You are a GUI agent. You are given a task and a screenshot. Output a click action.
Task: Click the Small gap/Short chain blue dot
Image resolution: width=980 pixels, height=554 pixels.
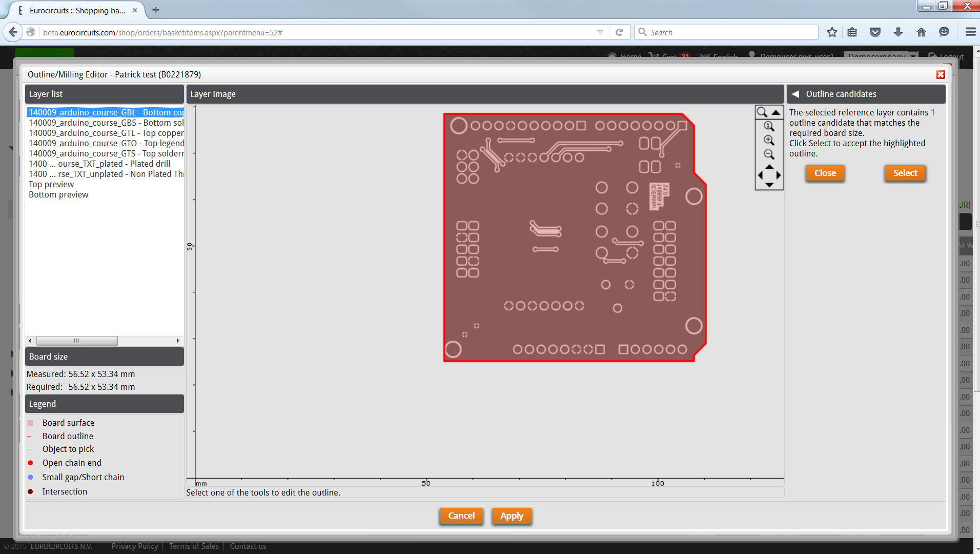point(30,477)
